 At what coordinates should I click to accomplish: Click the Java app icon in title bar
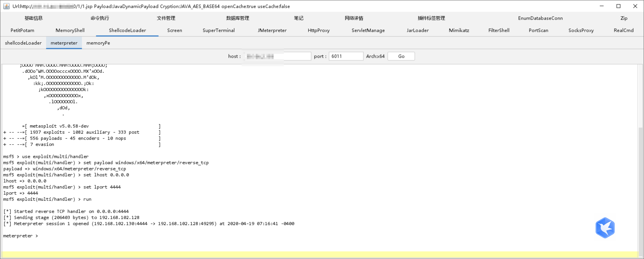click(6, 6)
